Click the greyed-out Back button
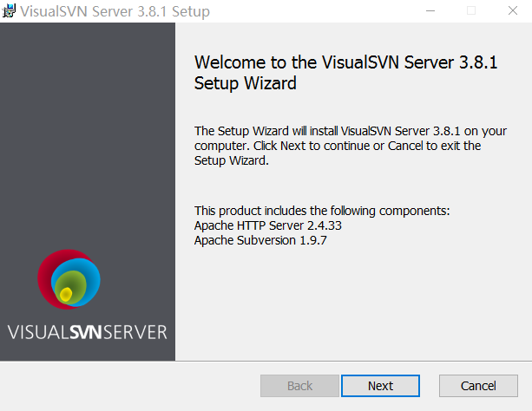 coord(299,386)
